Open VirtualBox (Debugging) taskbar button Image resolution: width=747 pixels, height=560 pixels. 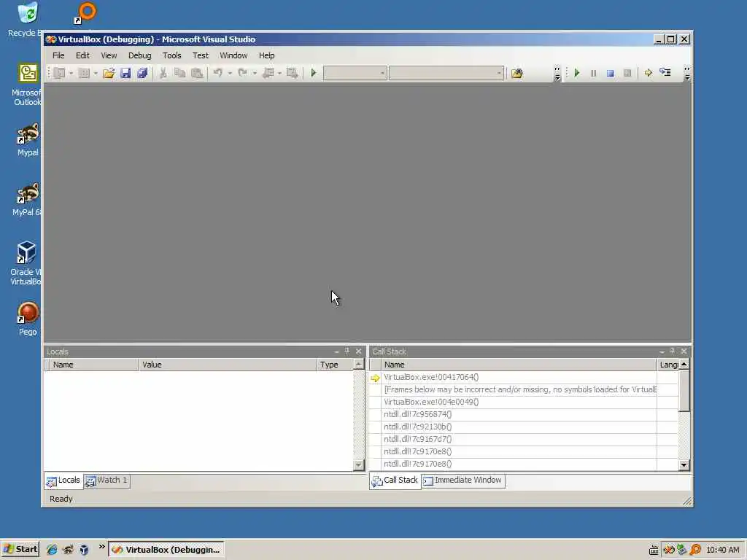(x=166, y=550)
